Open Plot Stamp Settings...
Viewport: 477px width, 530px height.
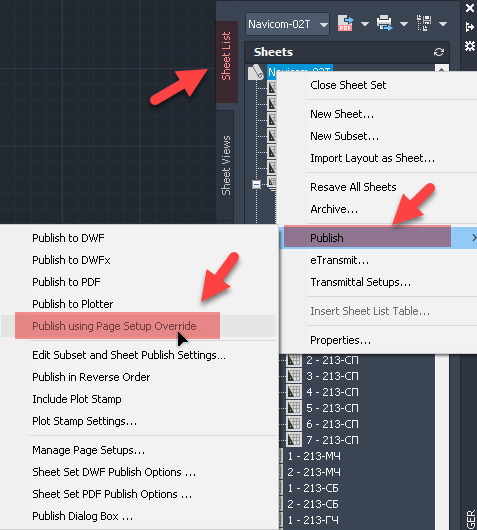(x=85, y=421)
